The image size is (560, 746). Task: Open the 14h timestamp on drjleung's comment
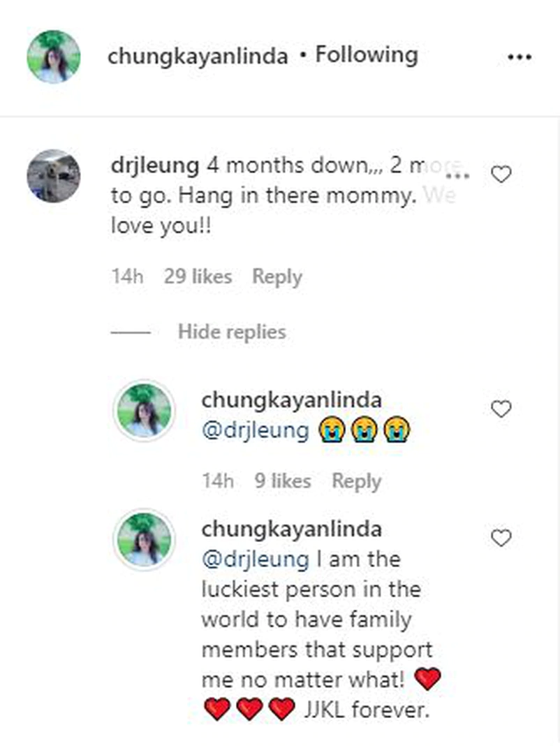[127, 277]
